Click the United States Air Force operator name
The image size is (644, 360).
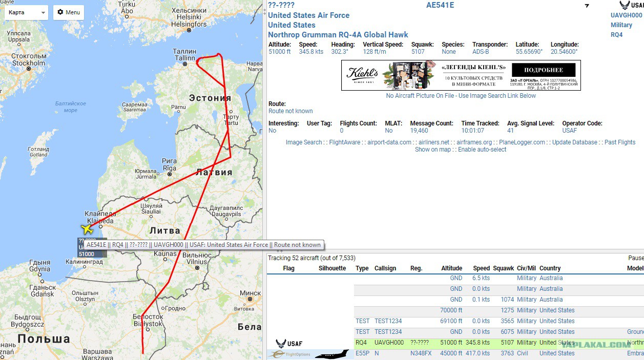click(309, 15)
